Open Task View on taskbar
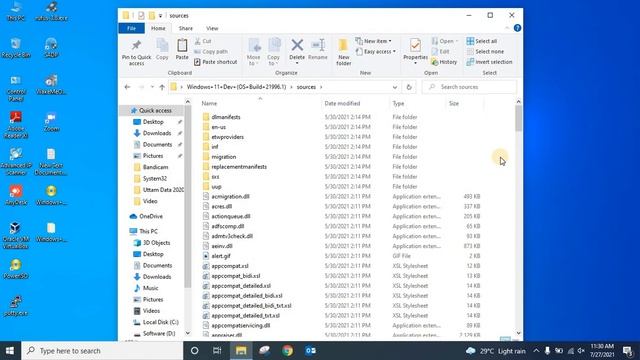The width and height of the screenshot is (640, 360). [217, 351]
